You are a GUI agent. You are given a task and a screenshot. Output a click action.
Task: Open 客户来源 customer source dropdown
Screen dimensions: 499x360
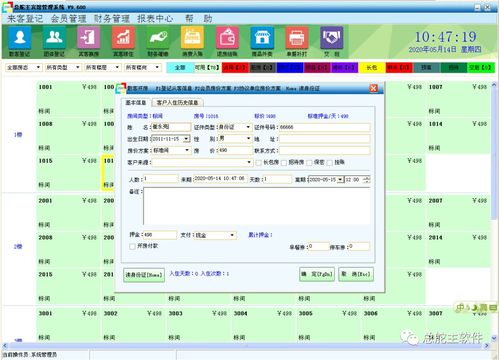tap(248, 162)
